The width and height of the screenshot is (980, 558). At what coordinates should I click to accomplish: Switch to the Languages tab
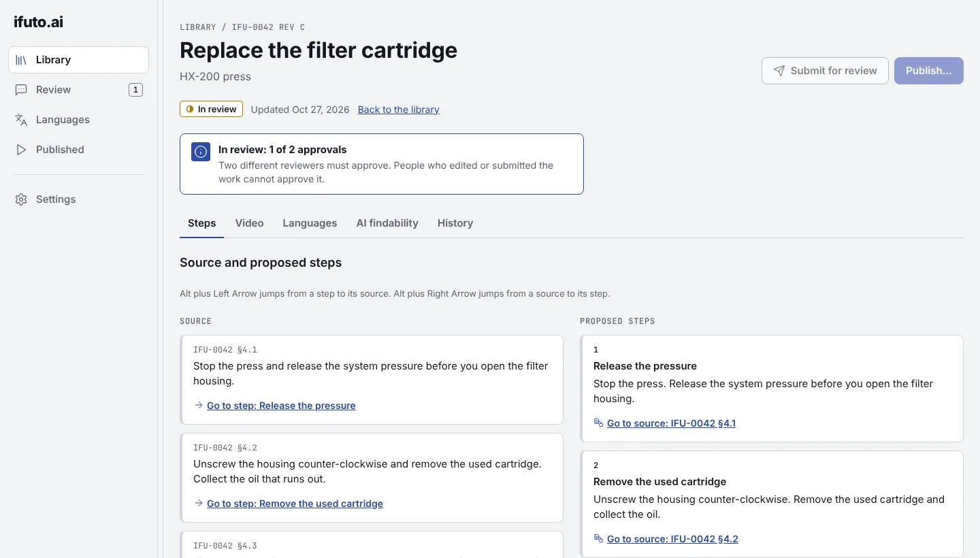(310, 223)
